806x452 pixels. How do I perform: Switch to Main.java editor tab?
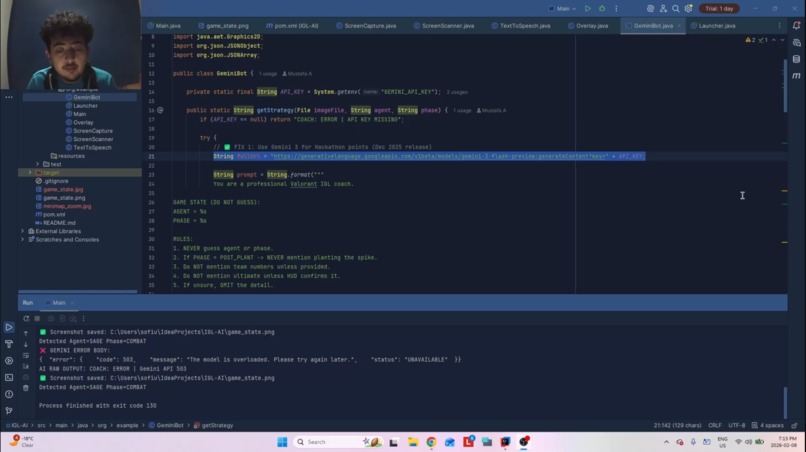[x=164, y=25]
